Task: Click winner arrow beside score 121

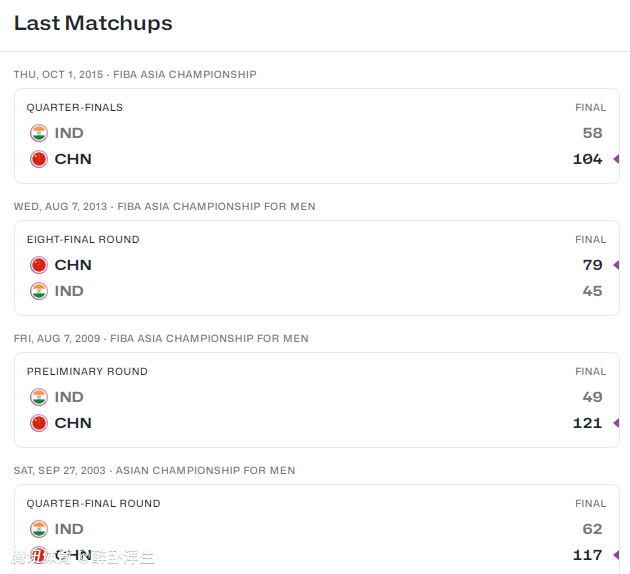Action: [616, 423]
